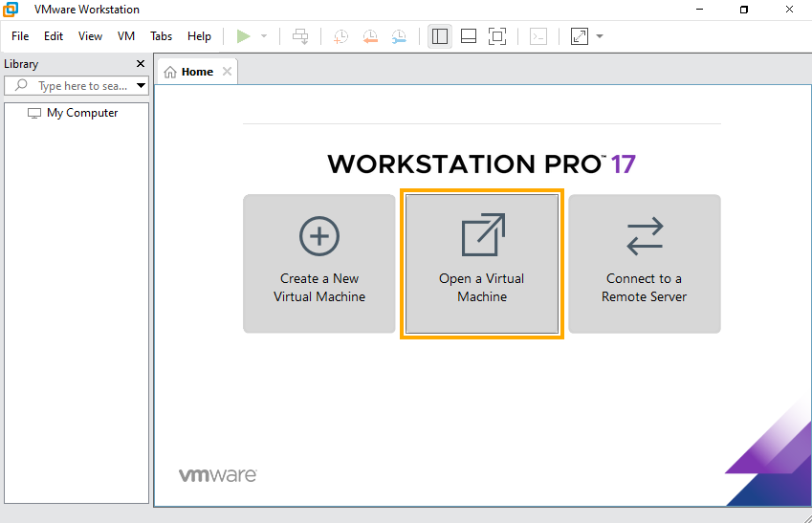Screen dimensions: 812x523
Task: Enter full screen mode from the toolbar
Action: 497,36
